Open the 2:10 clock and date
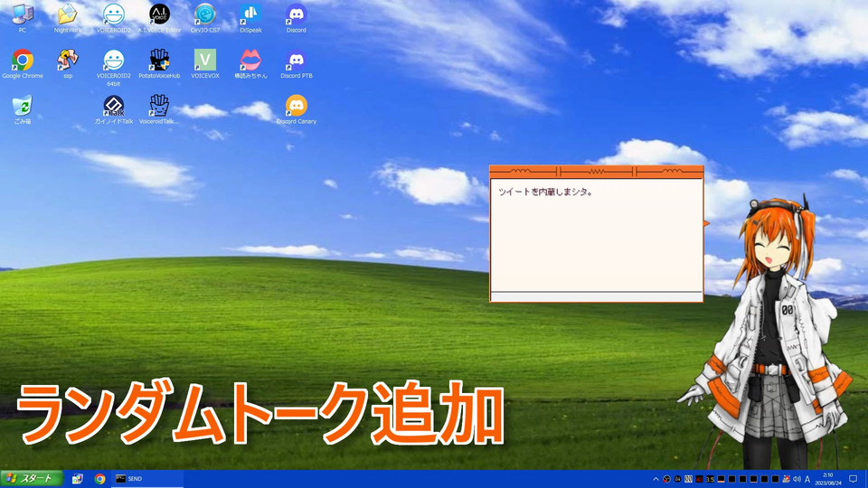 pos(828,479)
